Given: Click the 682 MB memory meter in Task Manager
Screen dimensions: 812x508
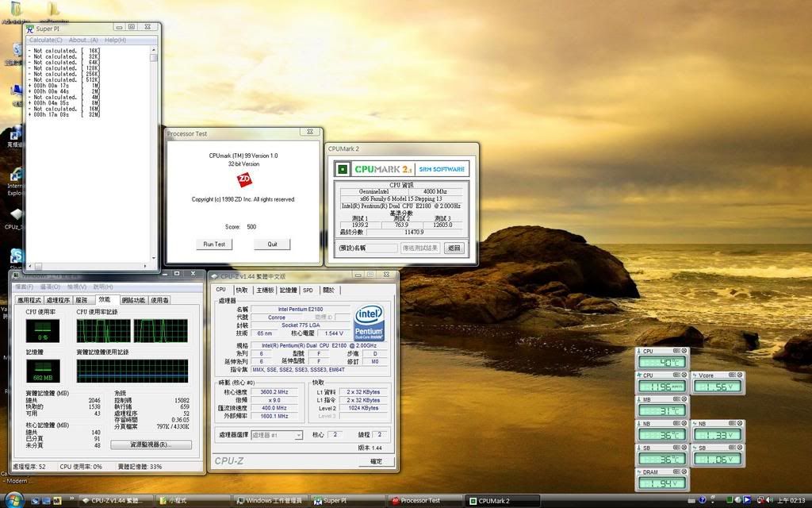Looking at the screenshot, I should click(43, 371).
